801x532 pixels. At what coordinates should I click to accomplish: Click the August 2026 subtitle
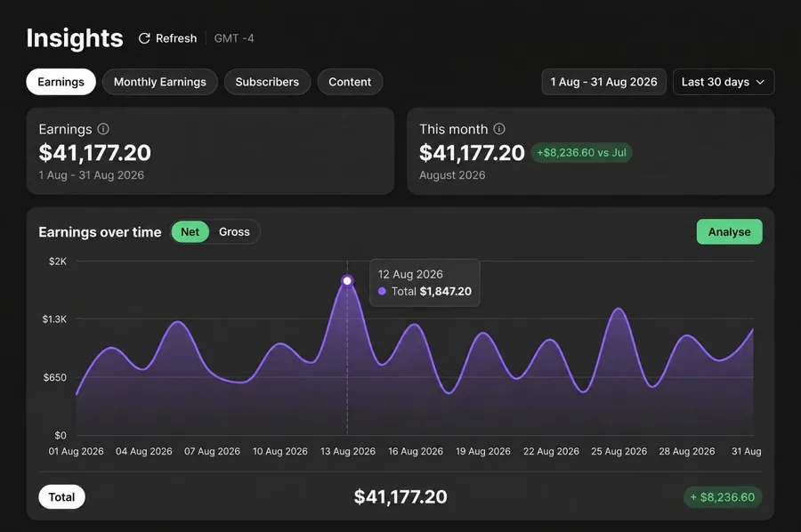(452, 175)
